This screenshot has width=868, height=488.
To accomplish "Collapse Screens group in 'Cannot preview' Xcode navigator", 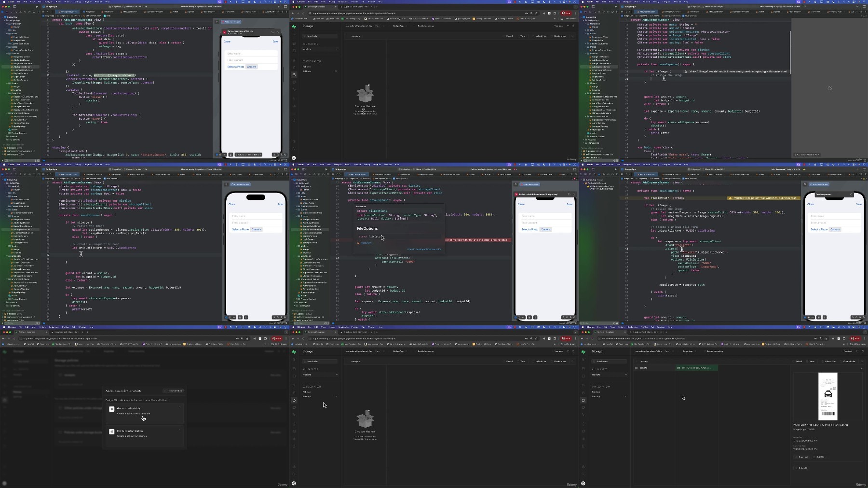I will click(x=7, y=54).
